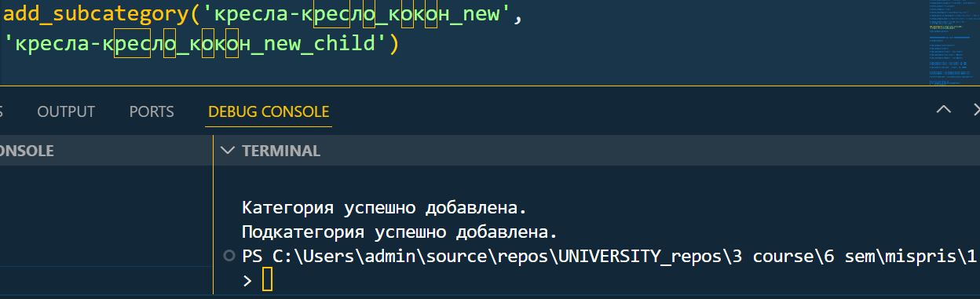
Task: Maximize the panel with the up chevron
Action: pyautogui.click(x=944, y=111)
